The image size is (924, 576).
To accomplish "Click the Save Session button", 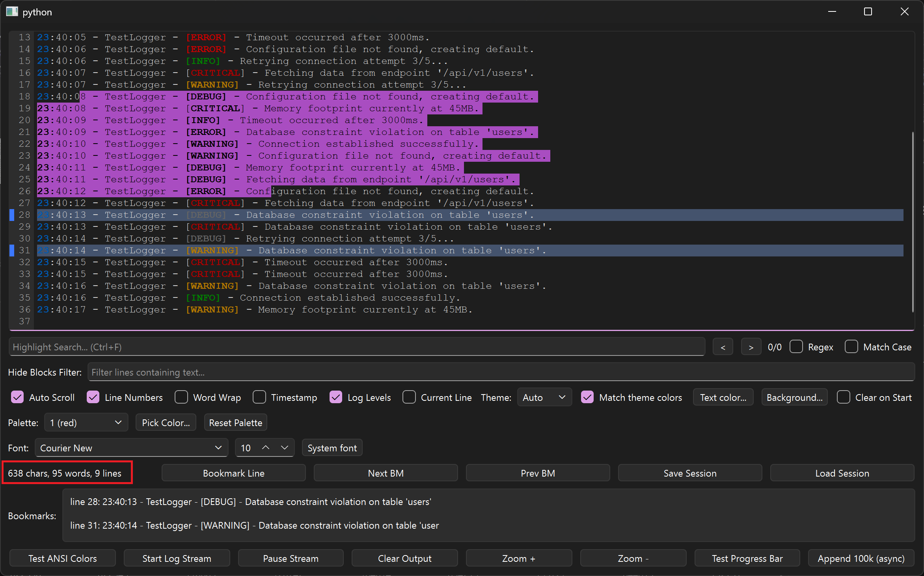I will (690, 473).
